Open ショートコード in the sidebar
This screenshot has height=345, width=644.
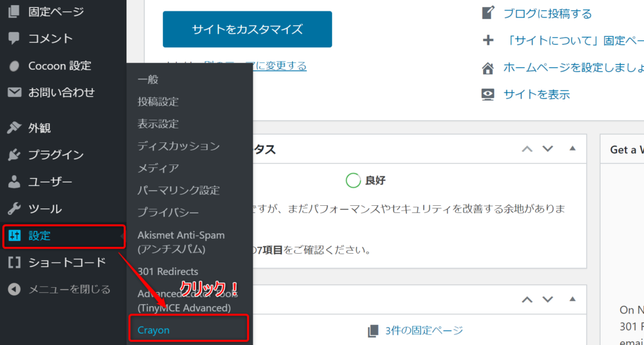(67, 263)
